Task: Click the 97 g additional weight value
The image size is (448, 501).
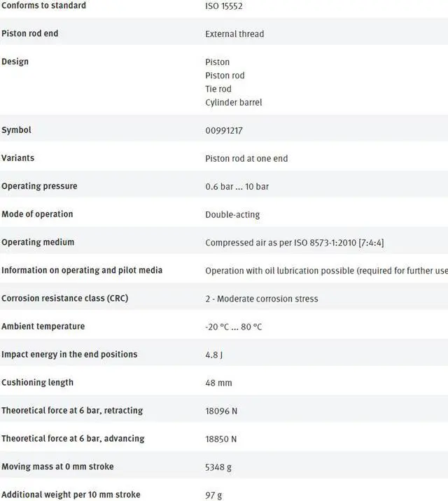Action: [213, 495]
